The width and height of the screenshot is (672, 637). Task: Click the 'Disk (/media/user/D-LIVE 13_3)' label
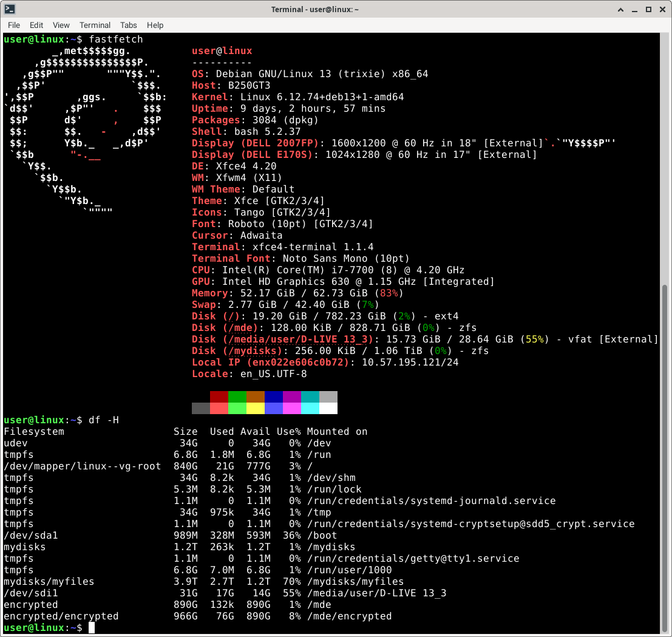282,339
